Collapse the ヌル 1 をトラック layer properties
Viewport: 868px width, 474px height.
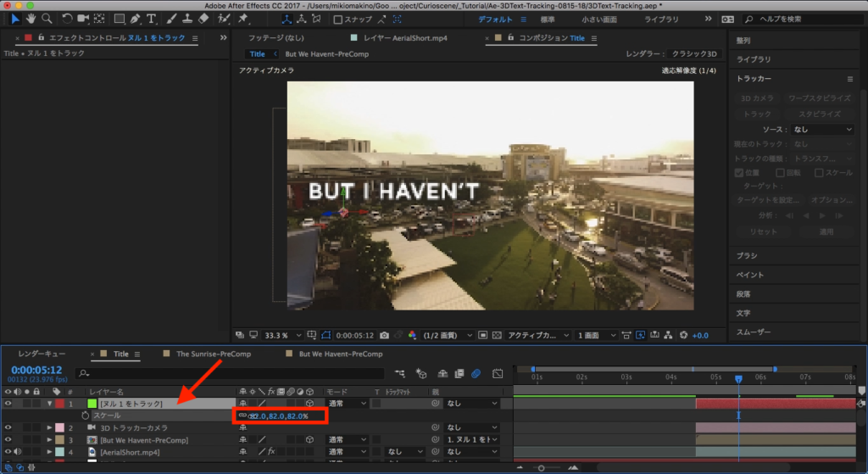(50, 404)
